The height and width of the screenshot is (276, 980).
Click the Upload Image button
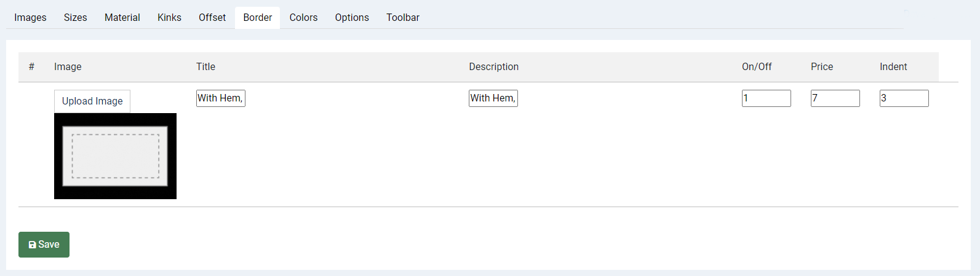(92, 101)
